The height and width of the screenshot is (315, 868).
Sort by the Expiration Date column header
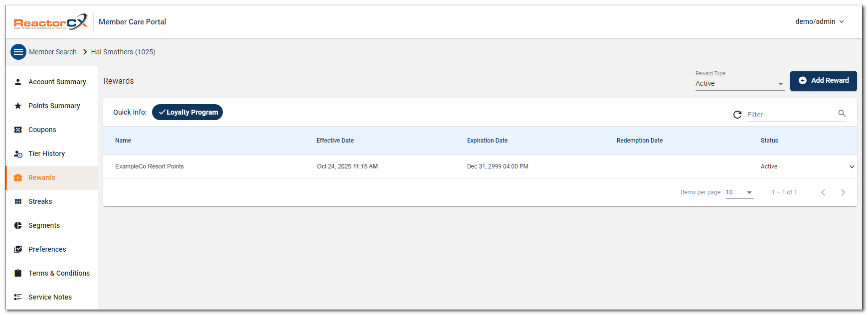(487, 141)
